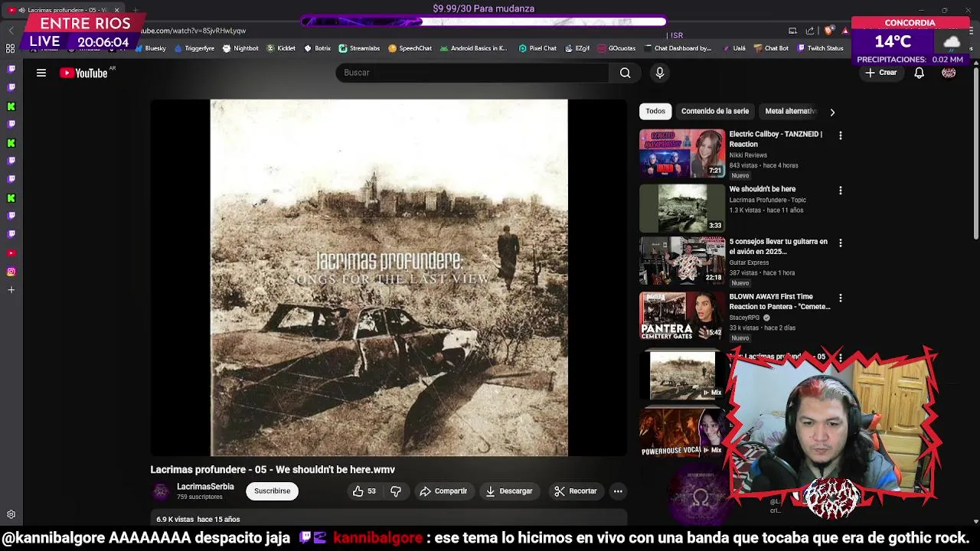980x551 pixels.
Task: Click the Recortar clip button
Action: (x=575, y=491)
